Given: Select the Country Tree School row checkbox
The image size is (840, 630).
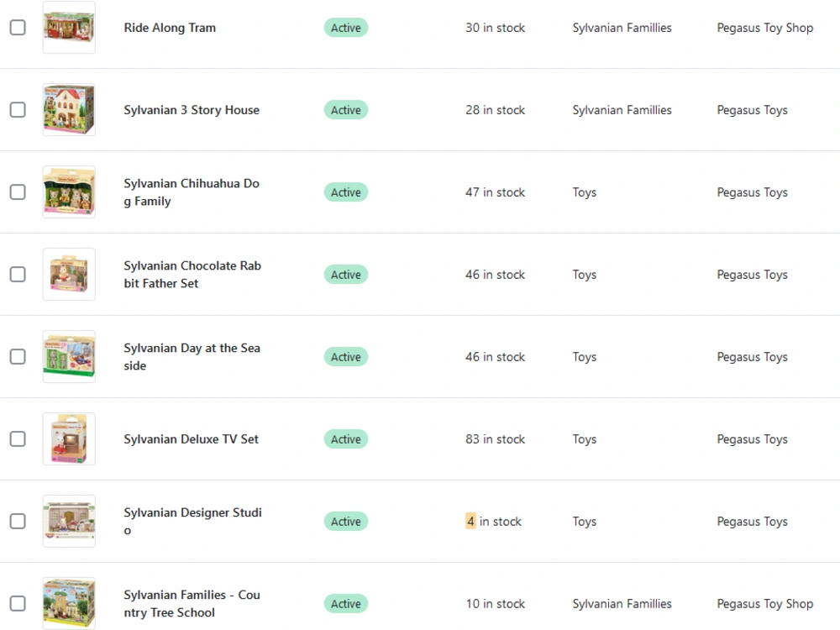Looking at the screenshot, I should click(x=18, y=603).
